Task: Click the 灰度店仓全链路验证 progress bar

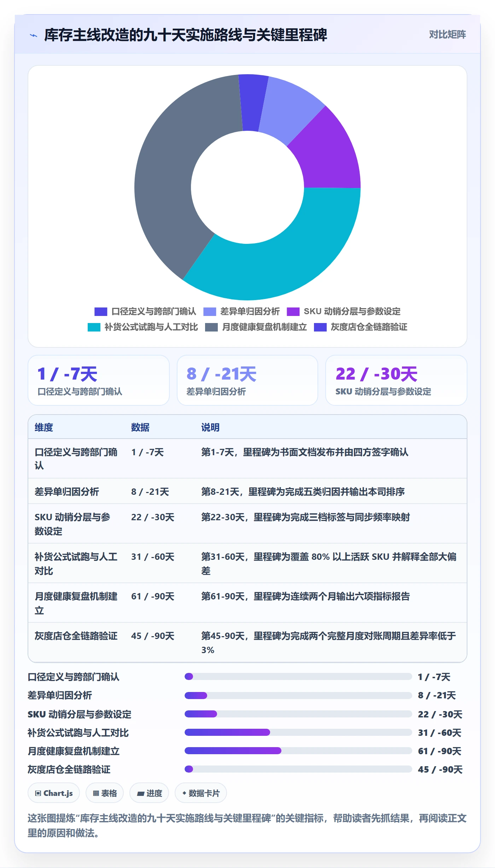Action: (x=298, y=769)
